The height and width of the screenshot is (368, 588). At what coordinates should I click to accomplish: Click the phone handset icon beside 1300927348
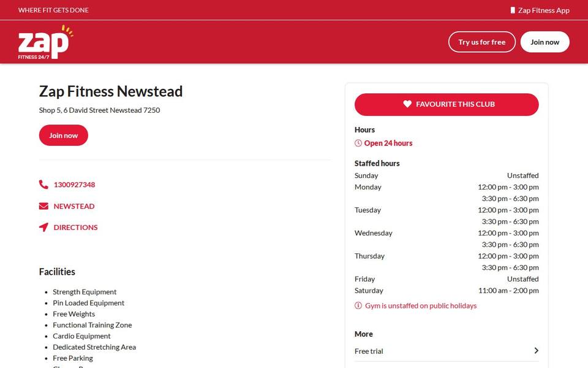point(43,185)
